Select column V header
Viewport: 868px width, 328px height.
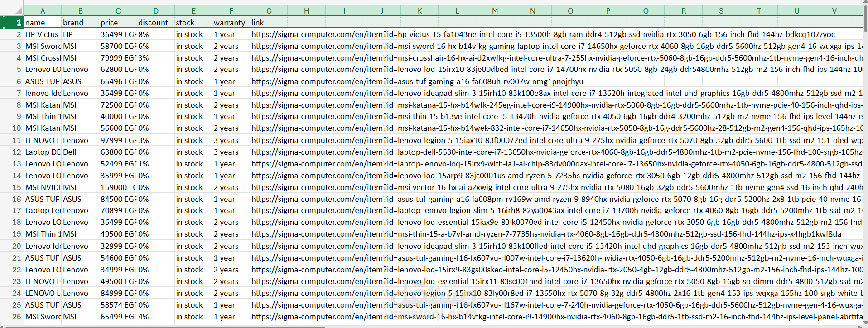click(834, 11)
